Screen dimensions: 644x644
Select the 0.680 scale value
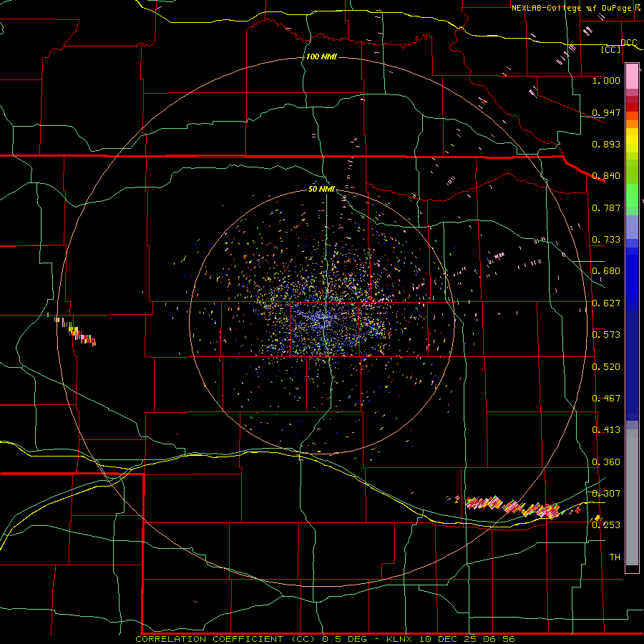click(606, 271)
